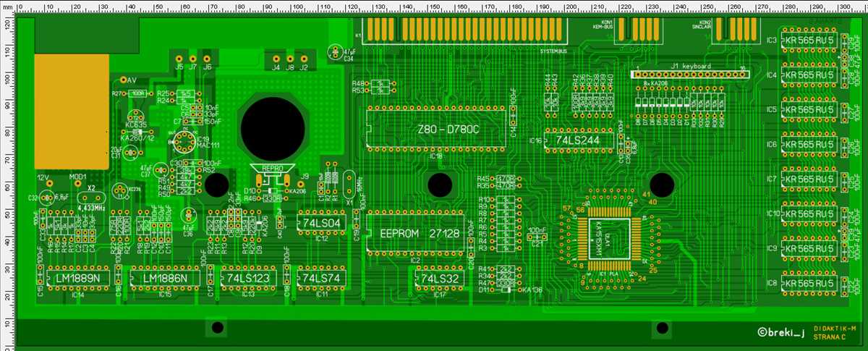Viewport: 868px width, 351px height.
Task: Click the KR565RU5 memory chip at IC10
Action: coord(809,213)
